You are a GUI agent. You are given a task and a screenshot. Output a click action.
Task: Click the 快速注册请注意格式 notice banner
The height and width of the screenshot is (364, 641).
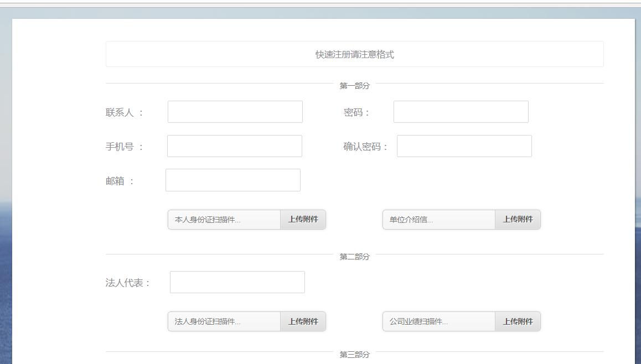click(x=354, y=54)
